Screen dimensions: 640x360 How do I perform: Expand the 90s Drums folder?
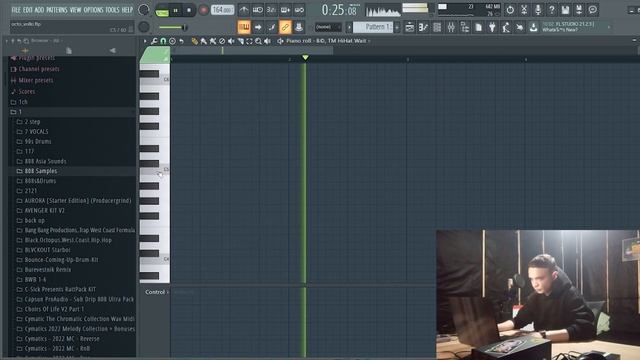(x=34, y=141)
